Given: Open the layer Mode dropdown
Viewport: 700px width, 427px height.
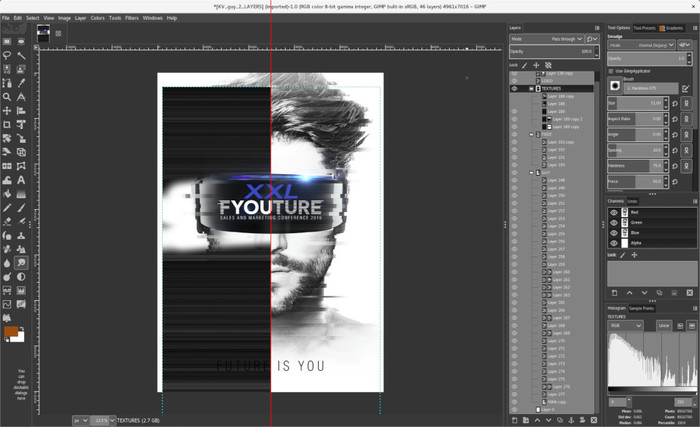Looking at the screenshot, I should (x=563, y=39).
